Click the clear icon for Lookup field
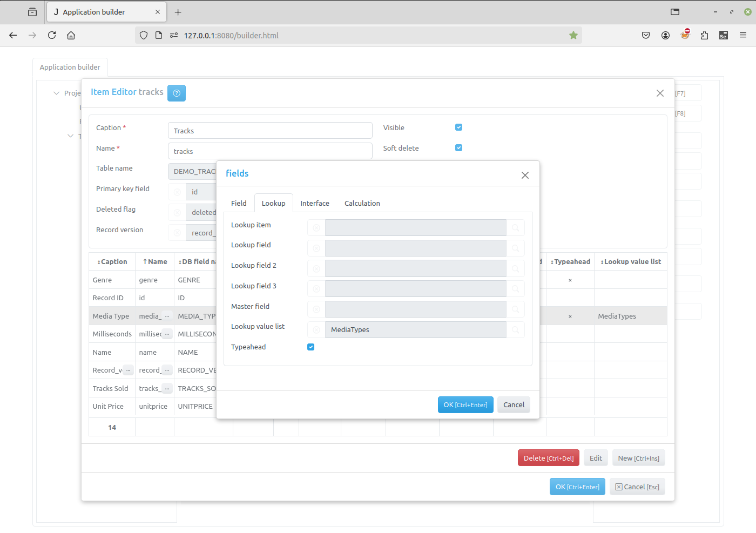 (x=316, y=248)
